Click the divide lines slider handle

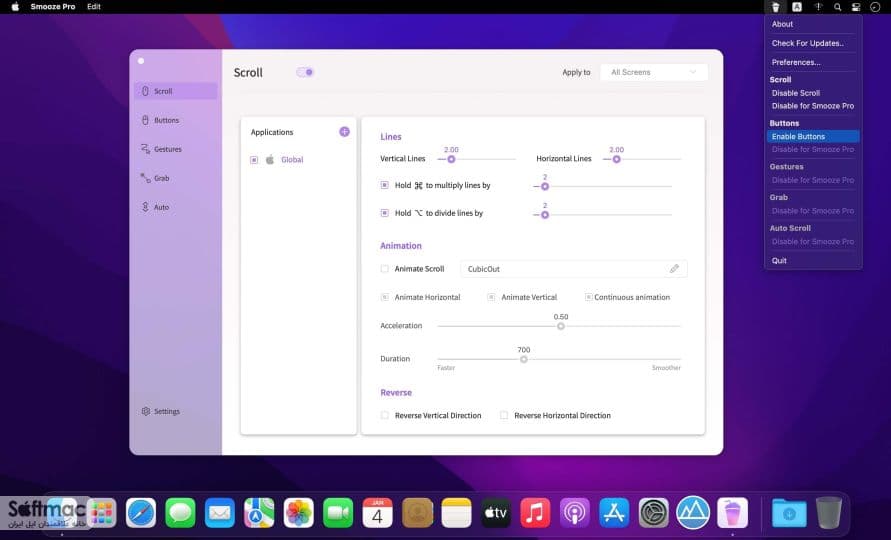click(x=545, y=215)
